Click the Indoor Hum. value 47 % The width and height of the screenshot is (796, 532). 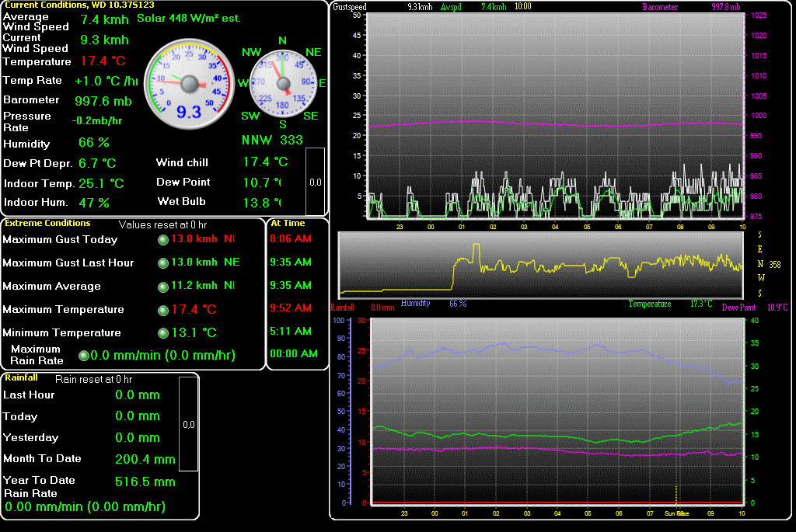click(x=94, y=203)
